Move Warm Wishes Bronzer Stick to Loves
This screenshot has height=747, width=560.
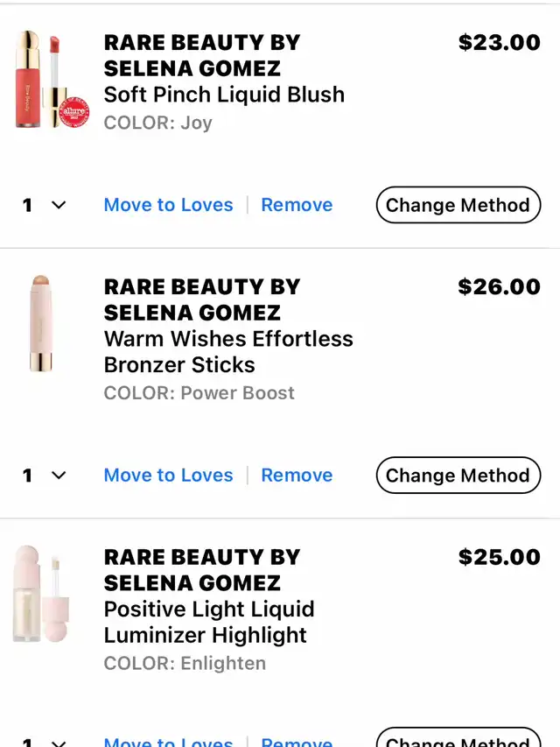point(169,476)
